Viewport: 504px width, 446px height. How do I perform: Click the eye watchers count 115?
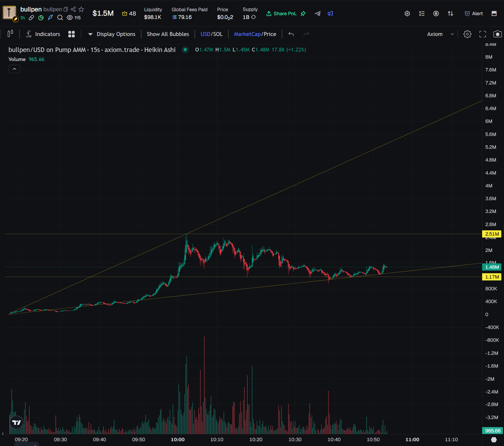[x=74, y=18]
